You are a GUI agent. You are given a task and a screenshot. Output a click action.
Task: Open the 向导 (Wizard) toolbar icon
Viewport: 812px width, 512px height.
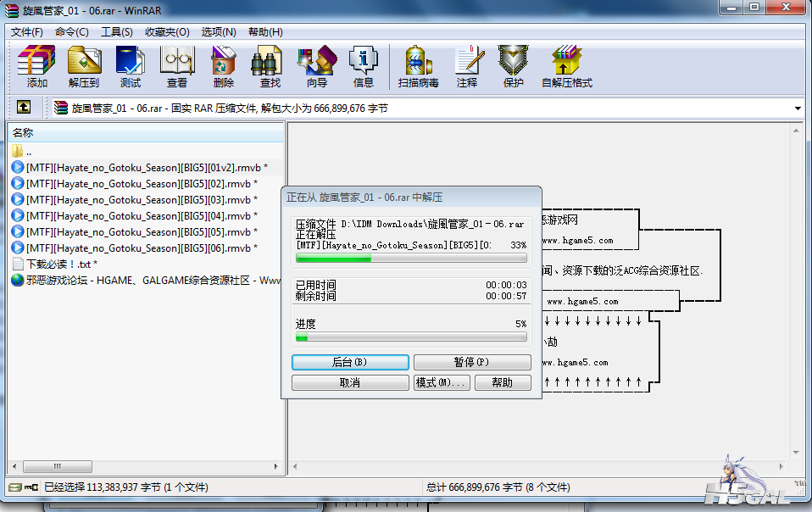tap(317, 67)
